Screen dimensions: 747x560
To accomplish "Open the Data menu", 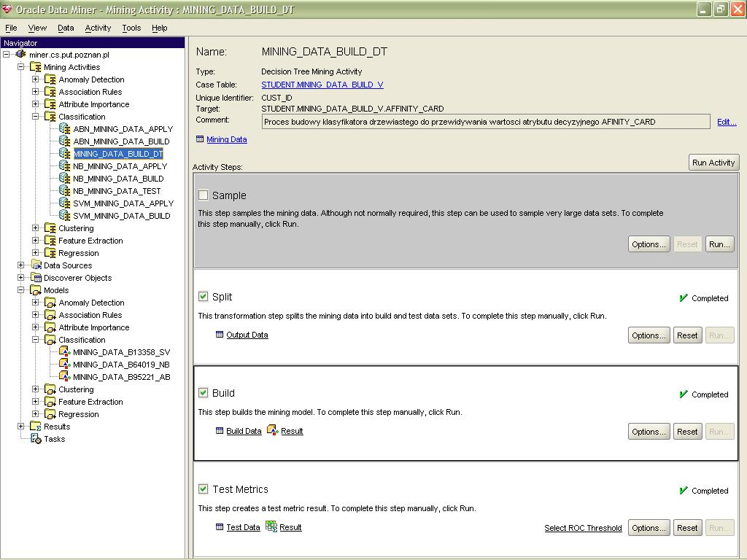I will (x=66, y=28).
